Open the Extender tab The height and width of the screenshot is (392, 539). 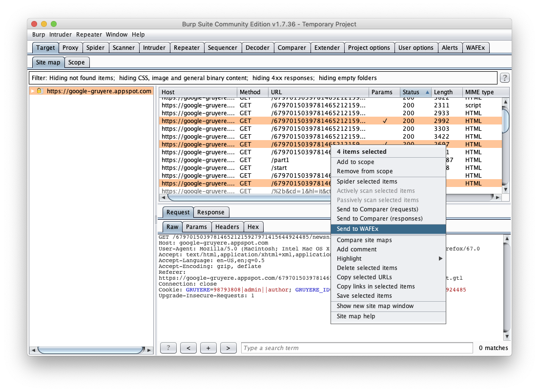tap(327, 48)
